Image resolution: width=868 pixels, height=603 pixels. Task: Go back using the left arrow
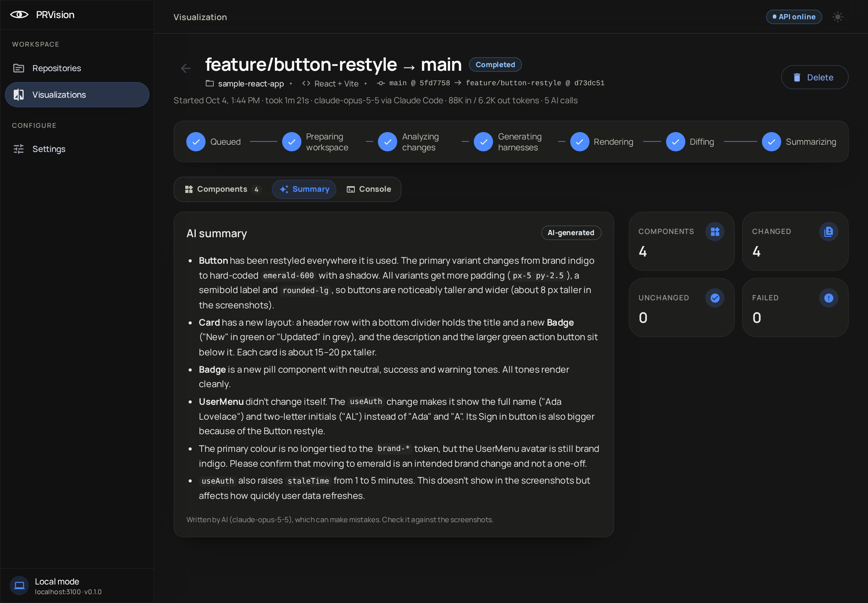tap(186, 68)
